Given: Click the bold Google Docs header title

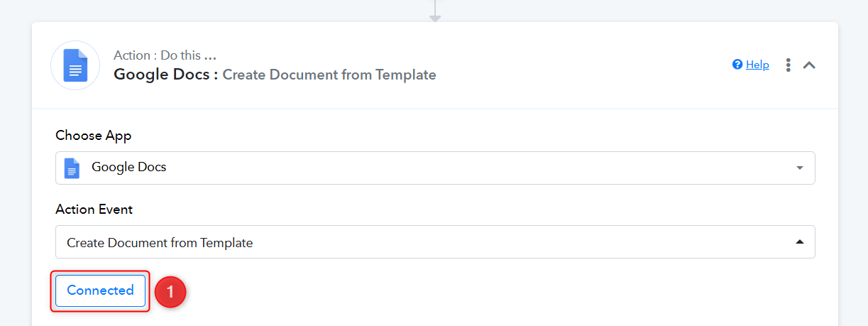Looking at the screenshot, I should [x=166, y=75].
